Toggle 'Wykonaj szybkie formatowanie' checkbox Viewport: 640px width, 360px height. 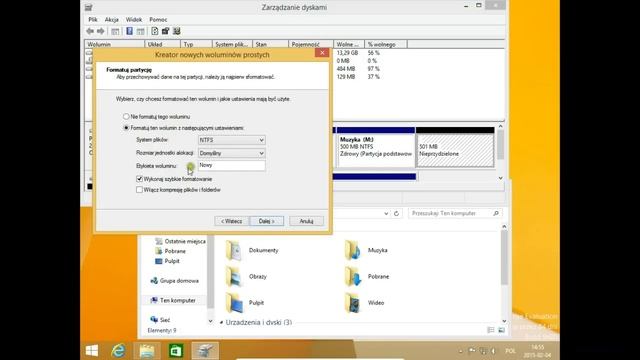pos(140,179)
